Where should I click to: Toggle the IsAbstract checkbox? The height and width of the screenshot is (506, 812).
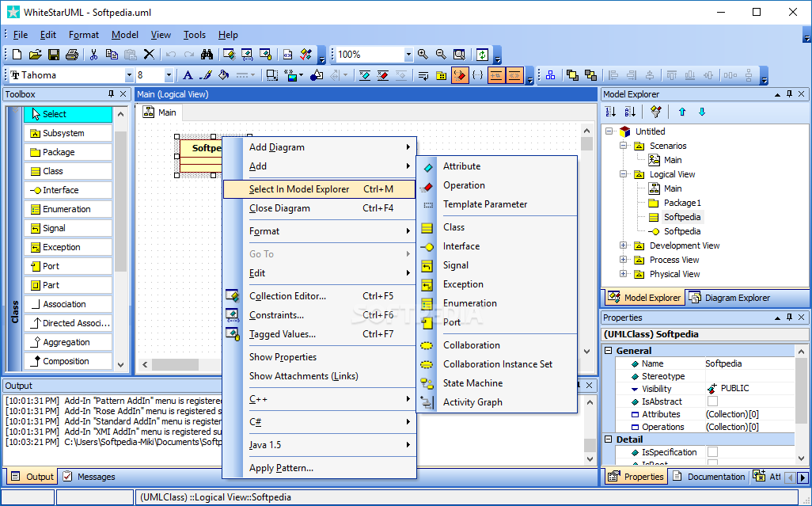pyautogui.click(x=712, y=401)
